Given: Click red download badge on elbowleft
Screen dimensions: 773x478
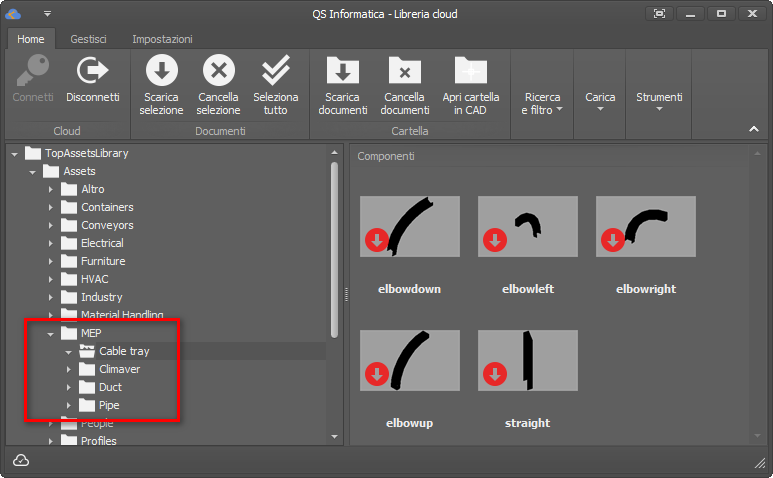Looking at the screenshot, I should coord(495,240).
